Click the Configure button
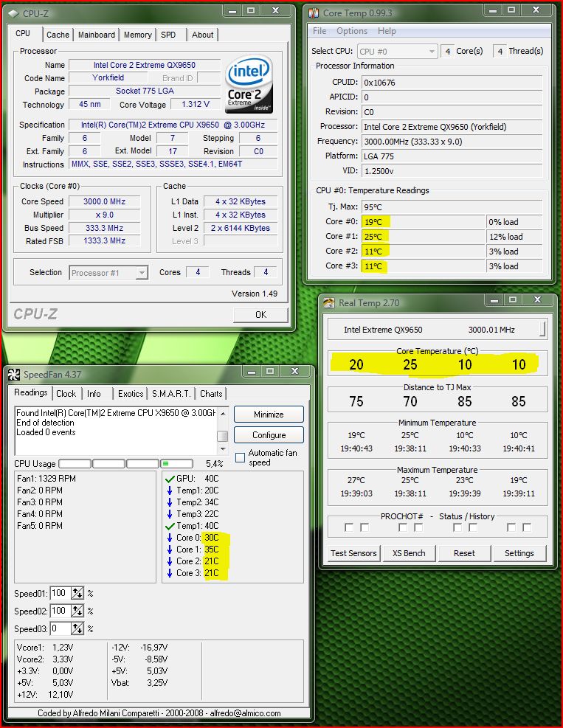The height and width of the screenshot is (728, 563). 269,435
